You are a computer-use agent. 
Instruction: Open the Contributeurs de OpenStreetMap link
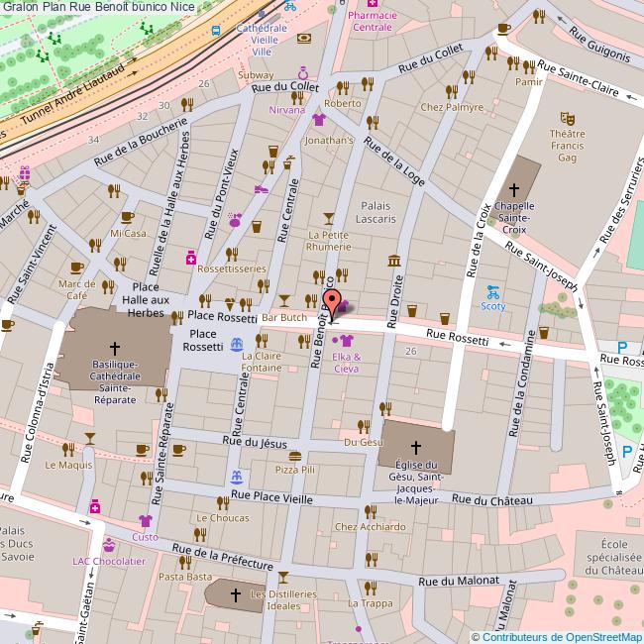pos(556,637)
